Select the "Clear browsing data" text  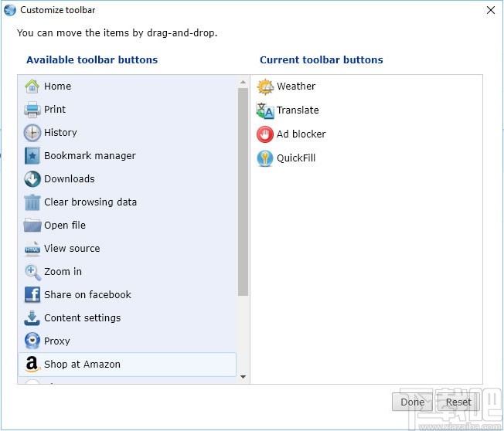[x=90, y=202]
